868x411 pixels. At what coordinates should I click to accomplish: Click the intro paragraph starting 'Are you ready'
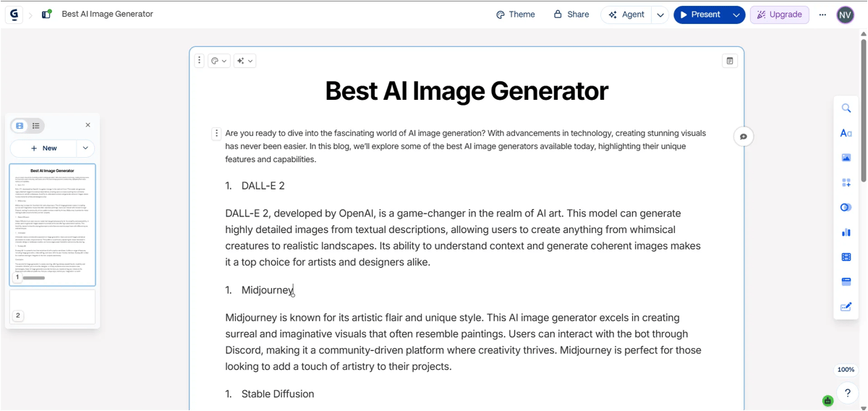tap(466, 146)
